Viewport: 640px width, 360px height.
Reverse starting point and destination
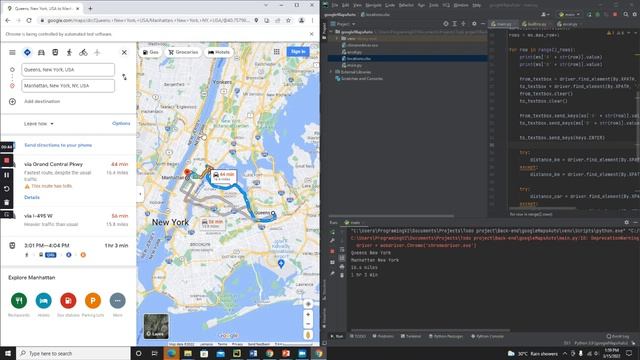point(124,77)
